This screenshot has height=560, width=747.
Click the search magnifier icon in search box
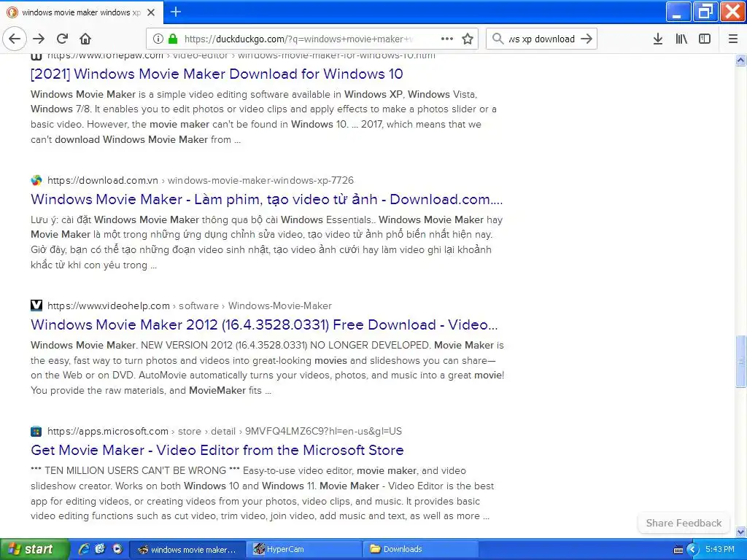coord(498,39)
